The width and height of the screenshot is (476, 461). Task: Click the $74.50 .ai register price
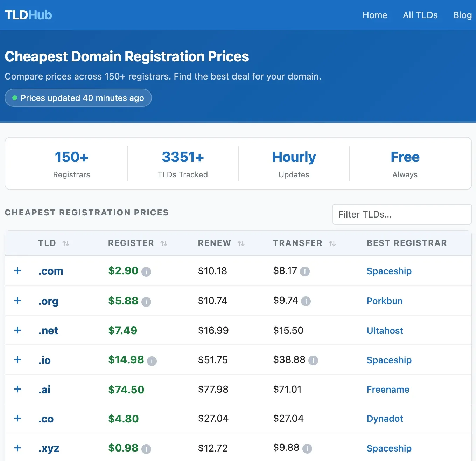126,390
